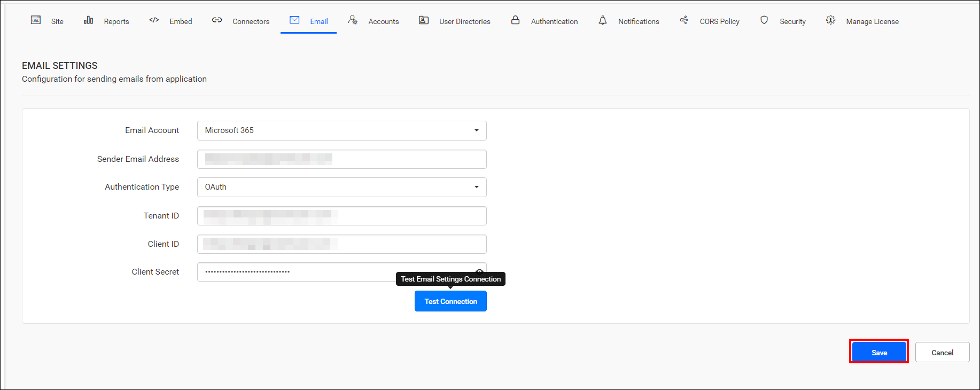This screenshot has height=390, width=980.
Task: Save the email settings
Action: pos(879,352)
